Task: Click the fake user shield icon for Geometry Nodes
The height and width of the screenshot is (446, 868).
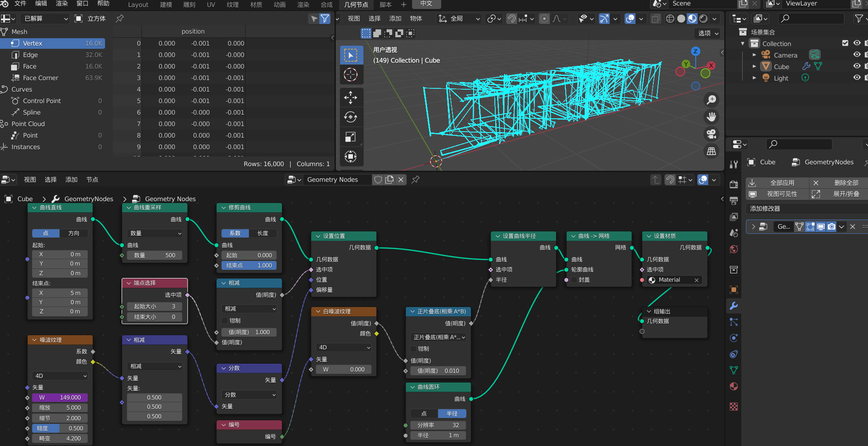Action: [378, 180]
